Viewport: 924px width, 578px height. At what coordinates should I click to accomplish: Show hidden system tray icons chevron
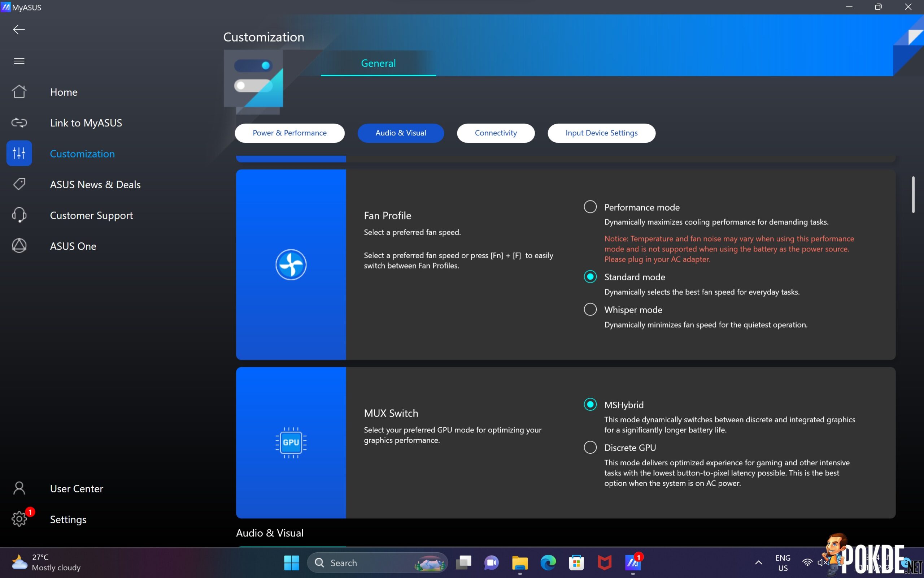[759, 563]
